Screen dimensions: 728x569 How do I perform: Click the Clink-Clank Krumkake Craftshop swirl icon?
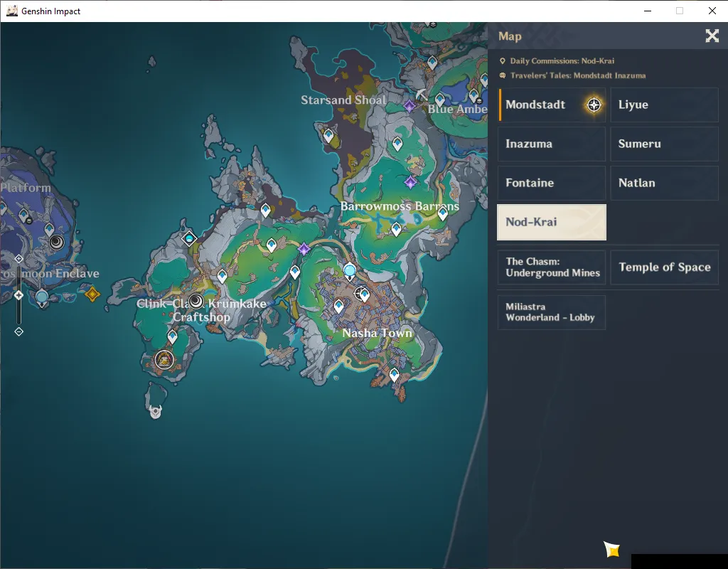pyautogui.click(x=196, y=302)
